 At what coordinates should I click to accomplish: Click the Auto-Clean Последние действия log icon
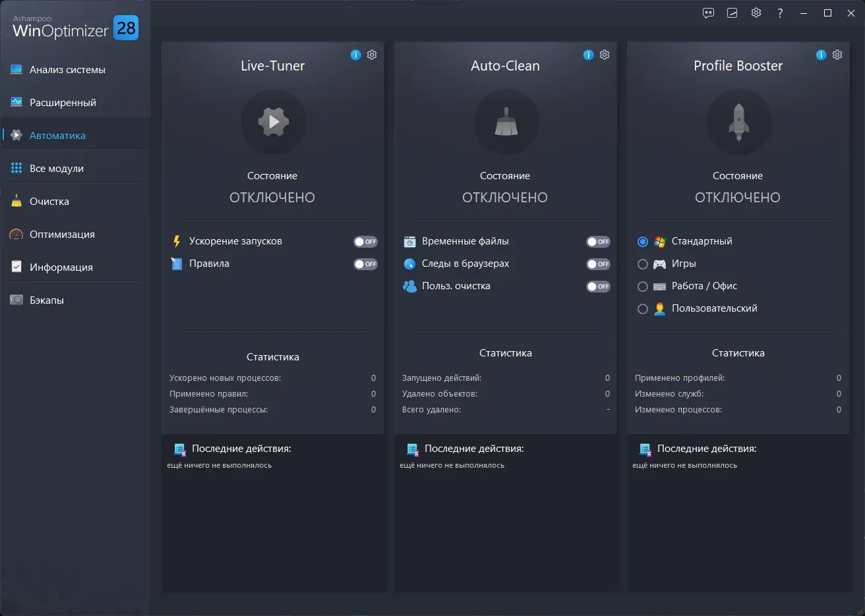tap(413, 449)
